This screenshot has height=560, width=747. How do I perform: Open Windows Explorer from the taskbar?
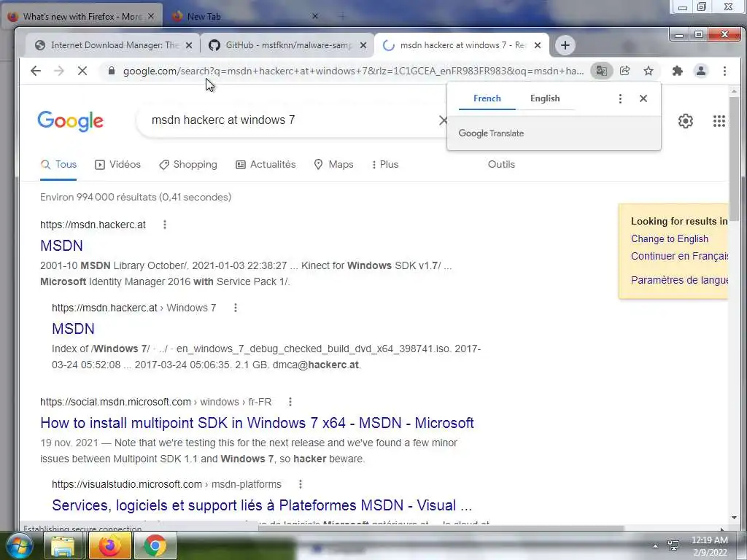click(63, 545)
